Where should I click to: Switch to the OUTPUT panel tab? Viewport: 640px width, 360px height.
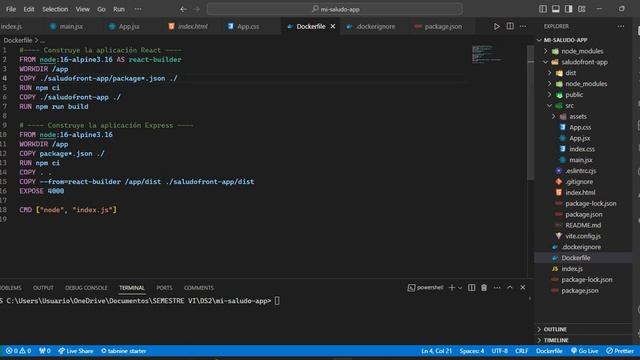click(x=43, y=288)
